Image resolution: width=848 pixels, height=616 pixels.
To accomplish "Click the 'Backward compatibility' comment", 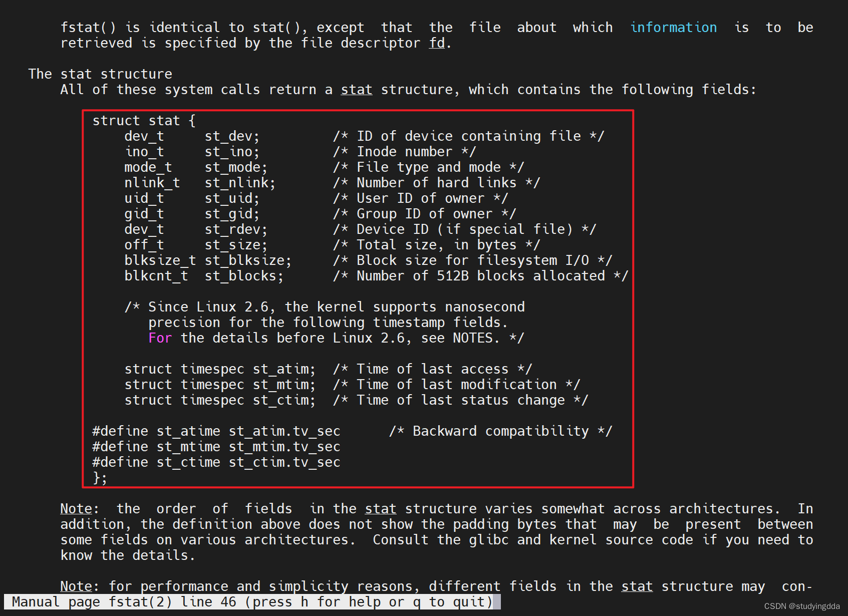I will tap(501, 431).
